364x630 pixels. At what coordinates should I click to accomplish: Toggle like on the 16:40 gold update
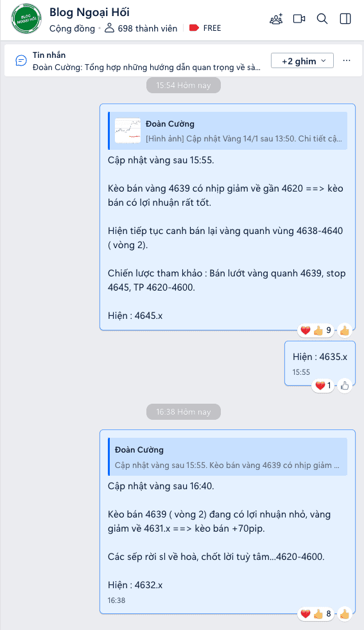(344, 613)
